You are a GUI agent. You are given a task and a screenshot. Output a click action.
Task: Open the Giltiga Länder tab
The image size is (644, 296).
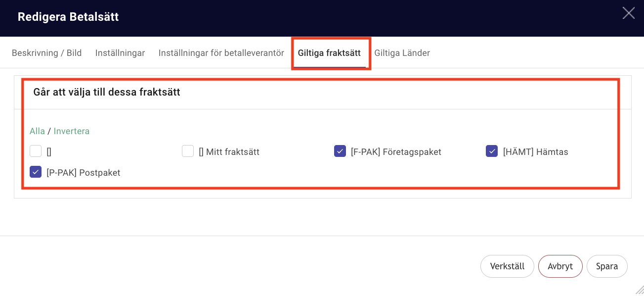pos(402,53)
